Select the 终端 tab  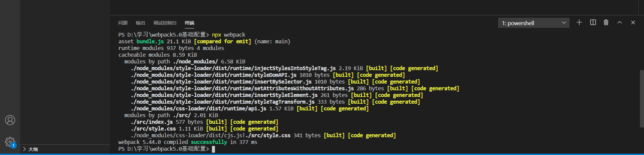point(189,23)
